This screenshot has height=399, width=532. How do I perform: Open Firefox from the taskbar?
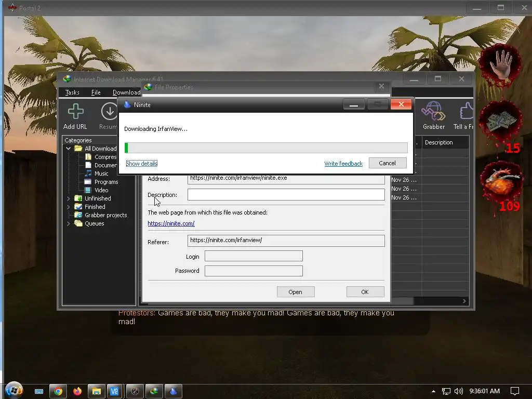click(77, 392)
